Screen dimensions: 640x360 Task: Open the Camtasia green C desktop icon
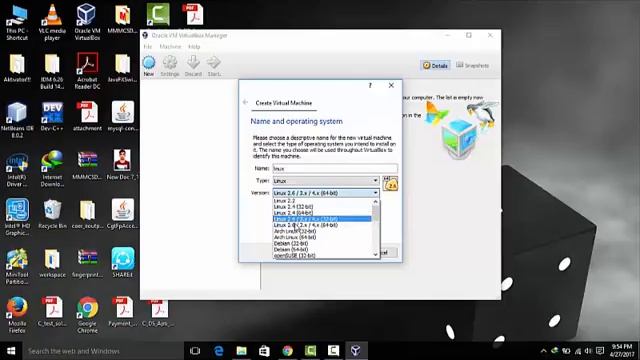point(158,14)
